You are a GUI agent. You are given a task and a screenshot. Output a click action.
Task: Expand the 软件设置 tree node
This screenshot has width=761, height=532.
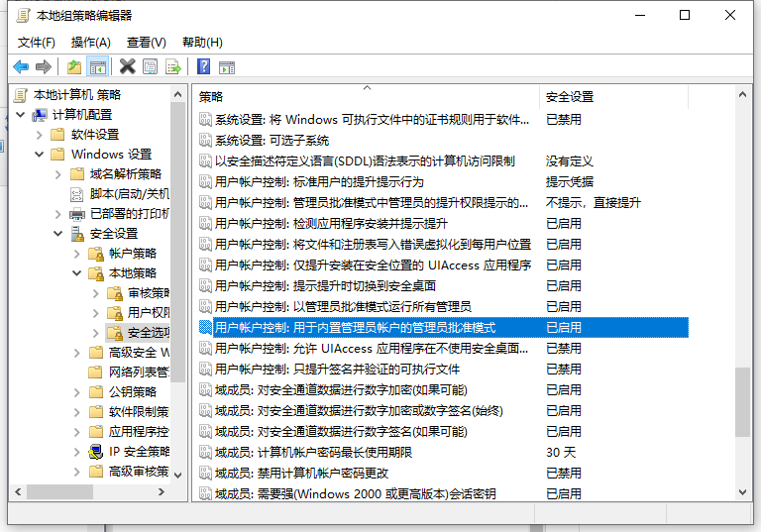click(40, 135)
